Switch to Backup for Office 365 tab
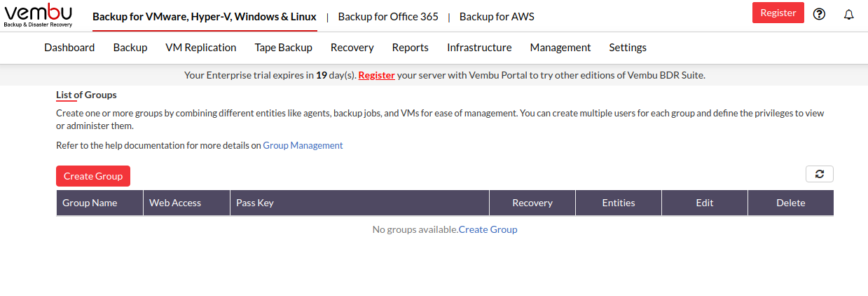The image size is (868, 296). tap(388, 16)
